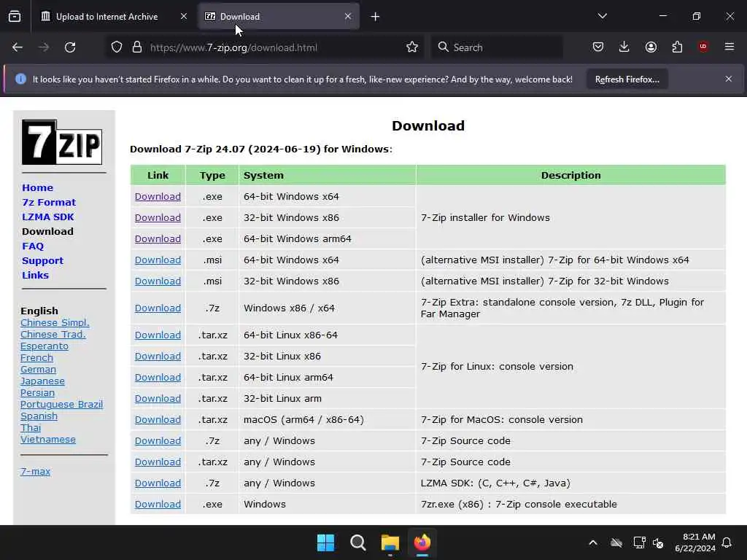Open File Explorer from taskbar
Image resolution: width=747 pixels, height=560 pixels.
(390, 542)
